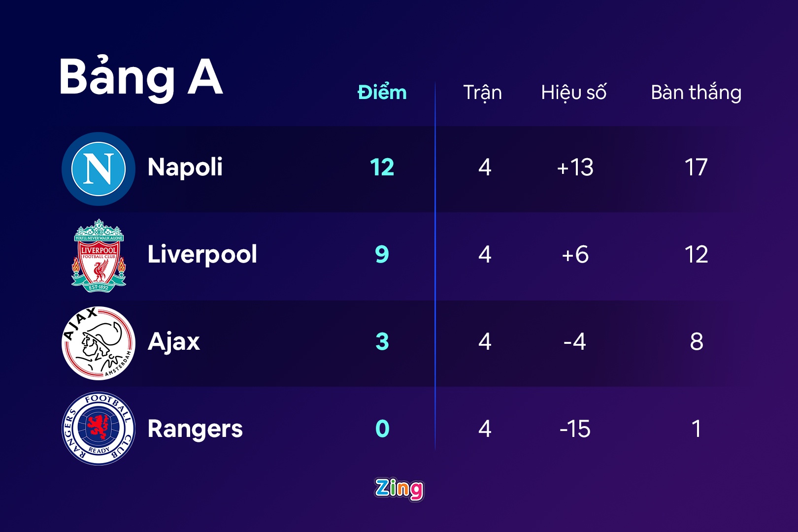Open the Napoli team name

coord(185,167)
